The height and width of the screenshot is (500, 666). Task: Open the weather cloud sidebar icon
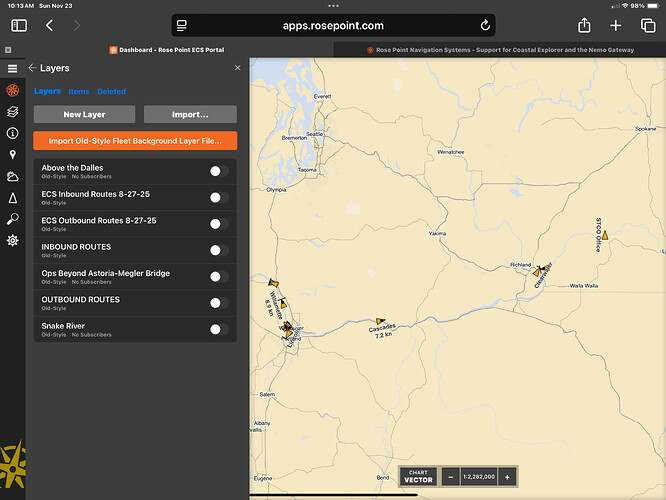[12, 176]
